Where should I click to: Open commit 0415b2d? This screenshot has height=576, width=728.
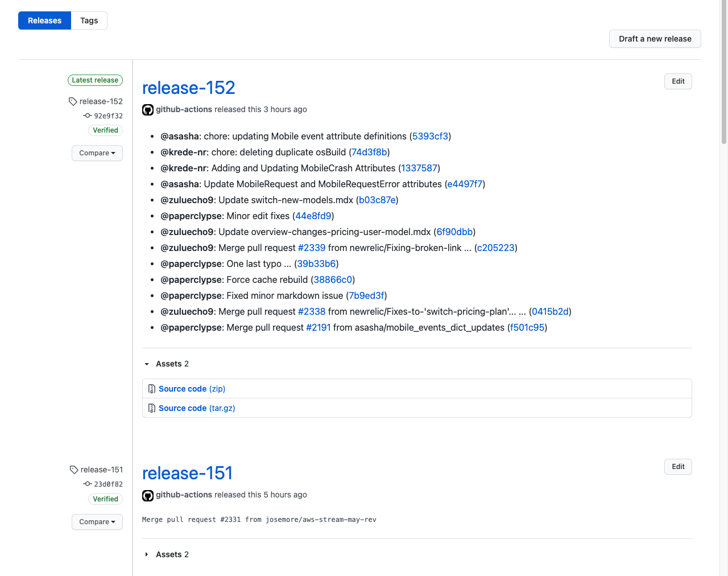pos(550,311)
